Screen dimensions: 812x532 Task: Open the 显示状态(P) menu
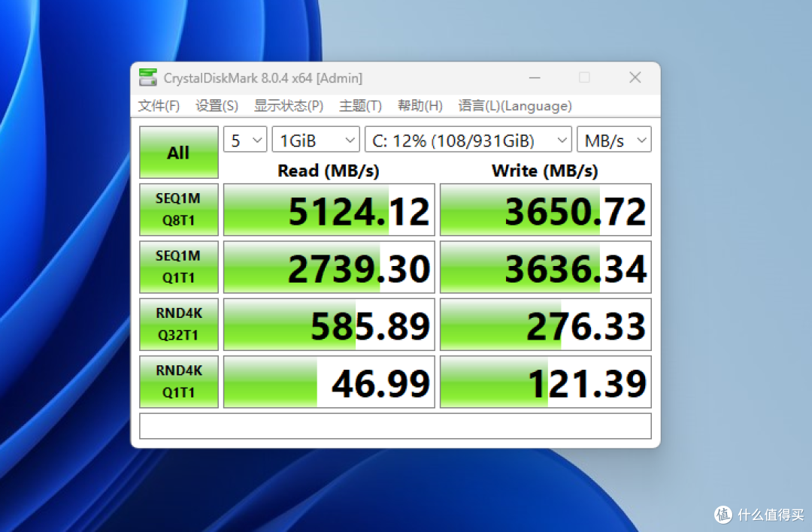click(289, 106)
